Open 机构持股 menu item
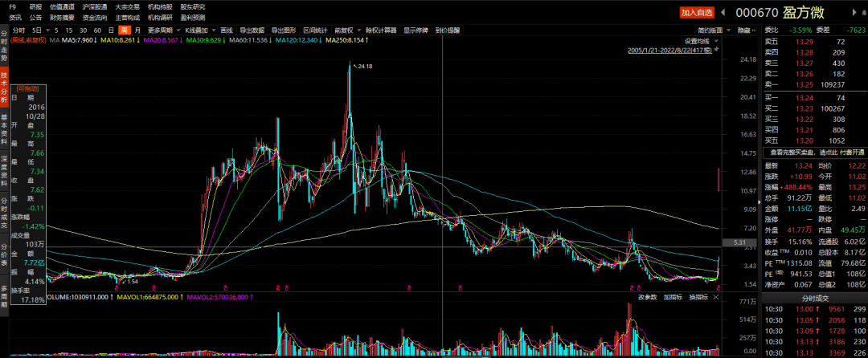868x358 pixels. pos(160,7)
